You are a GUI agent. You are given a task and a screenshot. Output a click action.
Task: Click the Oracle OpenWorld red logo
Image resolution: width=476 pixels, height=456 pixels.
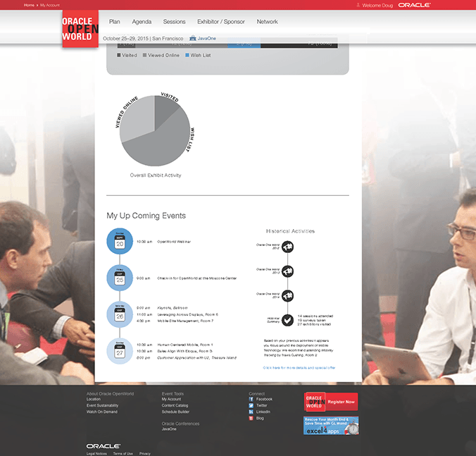tap(80, 29)
